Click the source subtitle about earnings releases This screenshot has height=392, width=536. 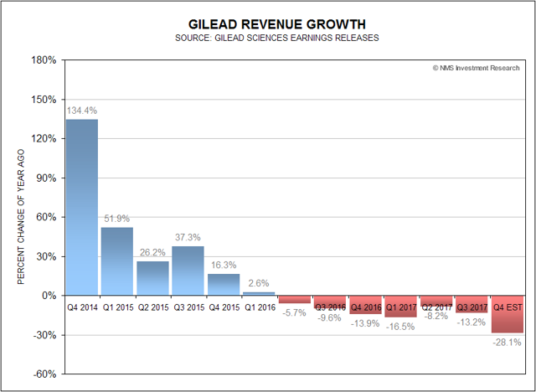[x=277, y=38]
